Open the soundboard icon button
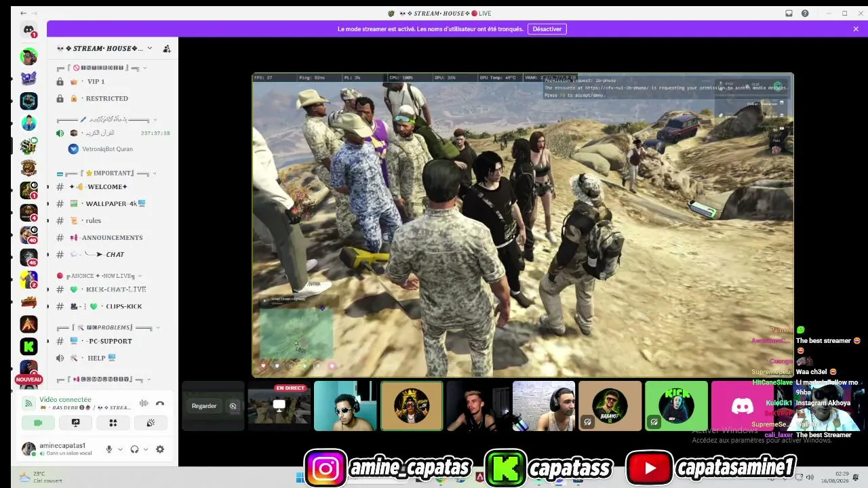This screenshot has height=488, width=868. pos(151,422)
